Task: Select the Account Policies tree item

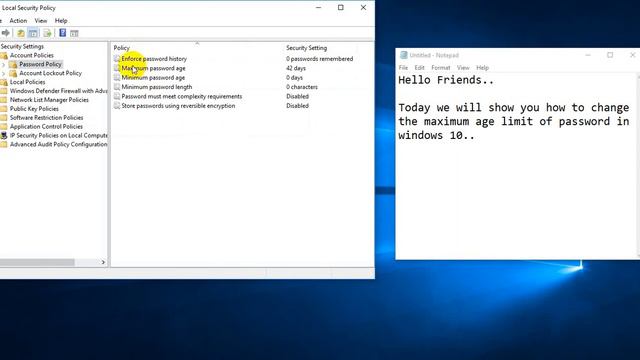Action: (x=32, y=56)
